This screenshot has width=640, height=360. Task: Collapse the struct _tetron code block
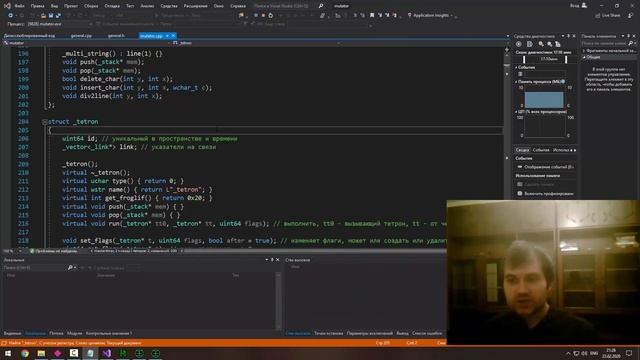click(x=44, y=122)
